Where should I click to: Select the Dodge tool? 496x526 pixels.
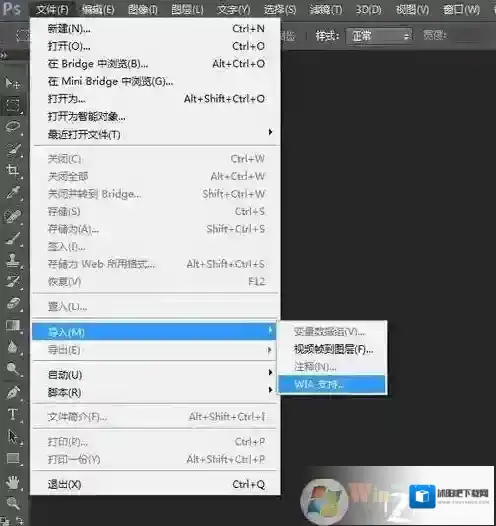pyautogui.click(x=13, y=369)
